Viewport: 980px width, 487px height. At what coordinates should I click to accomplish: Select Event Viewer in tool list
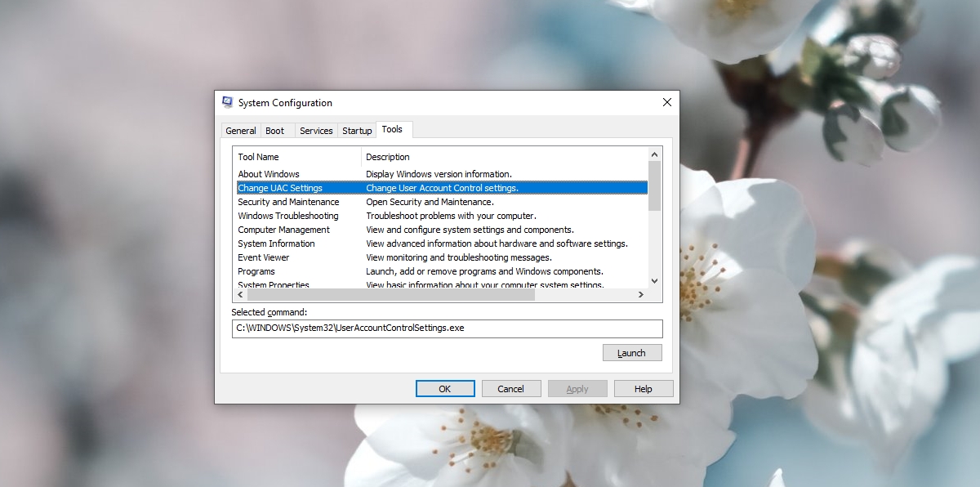click(442, 257)
